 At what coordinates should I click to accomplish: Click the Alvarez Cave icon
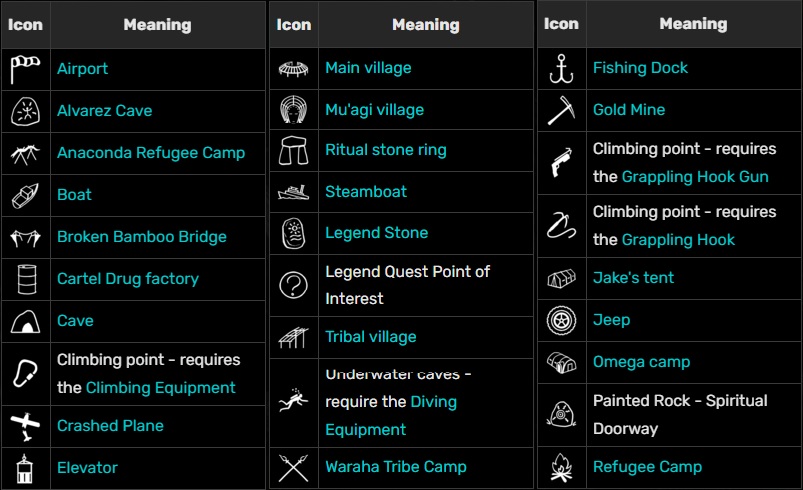pos(25,111)
